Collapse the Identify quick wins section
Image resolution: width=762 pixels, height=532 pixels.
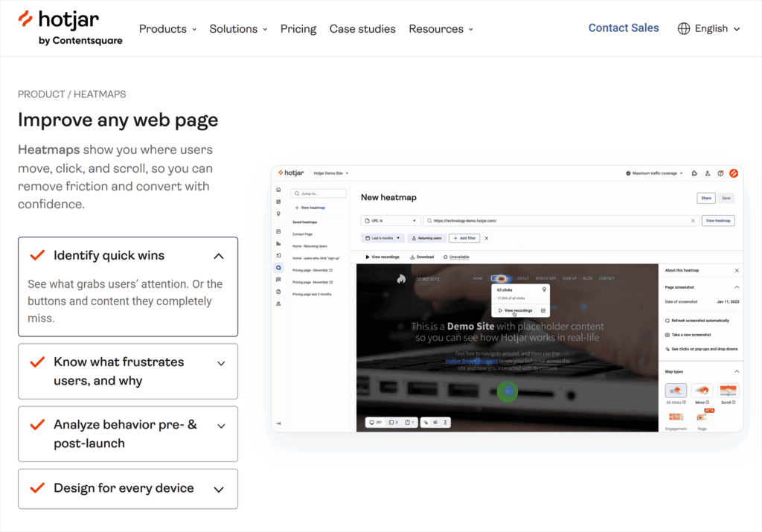click(x=218, y=256)
